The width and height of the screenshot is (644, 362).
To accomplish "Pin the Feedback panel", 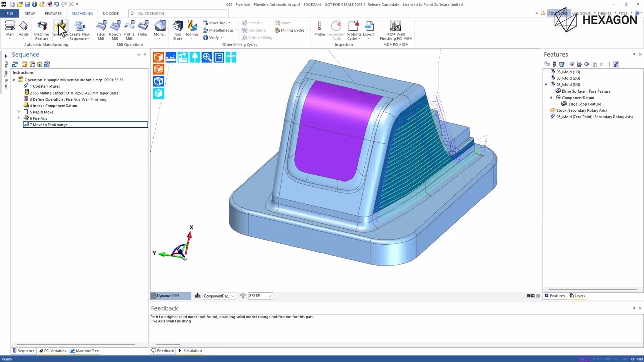I will click(x=634, y=308).
